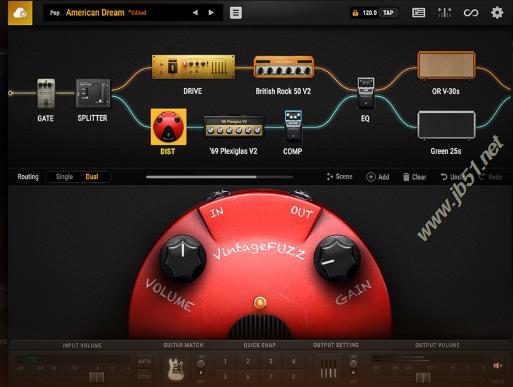This screenshot has width=513, height=387.
Task: Open the preset list menu button
Action: (236, 13)
